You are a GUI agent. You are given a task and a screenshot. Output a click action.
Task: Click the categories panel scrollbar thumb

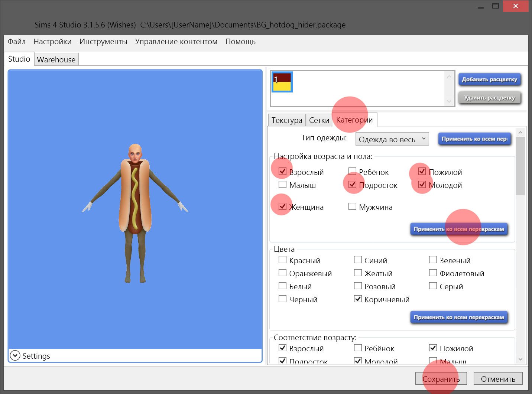click(520, 166)
